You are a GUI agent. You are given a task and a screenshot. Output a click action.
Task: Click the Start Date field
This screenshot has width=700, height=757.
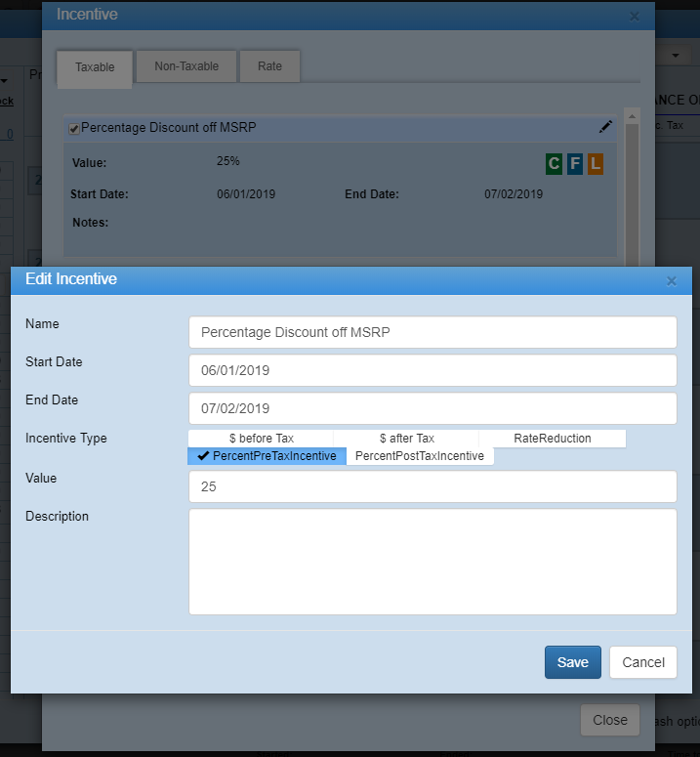coord(432,370)
